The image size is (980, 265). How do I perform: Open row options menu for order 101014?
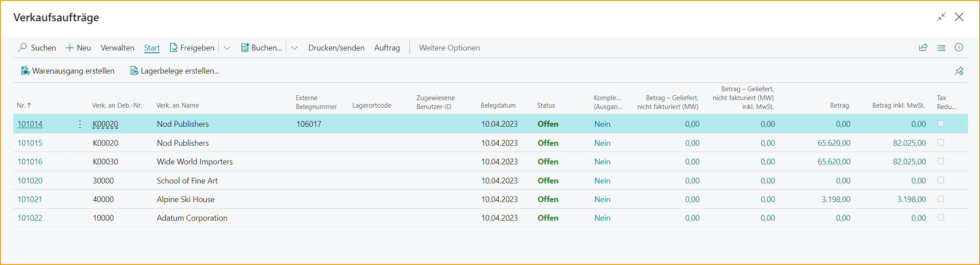pos(80,124)
